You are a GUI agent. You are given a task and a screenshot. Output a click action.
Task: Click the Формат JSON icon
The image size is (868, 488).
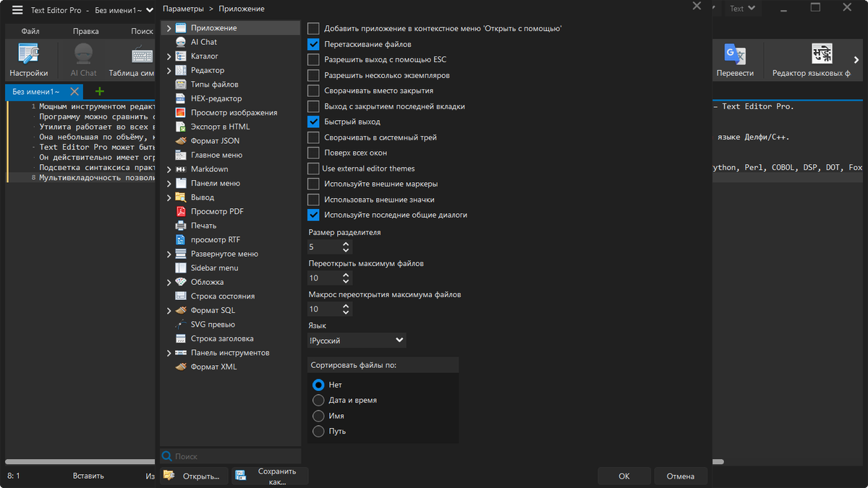[181, 141]
